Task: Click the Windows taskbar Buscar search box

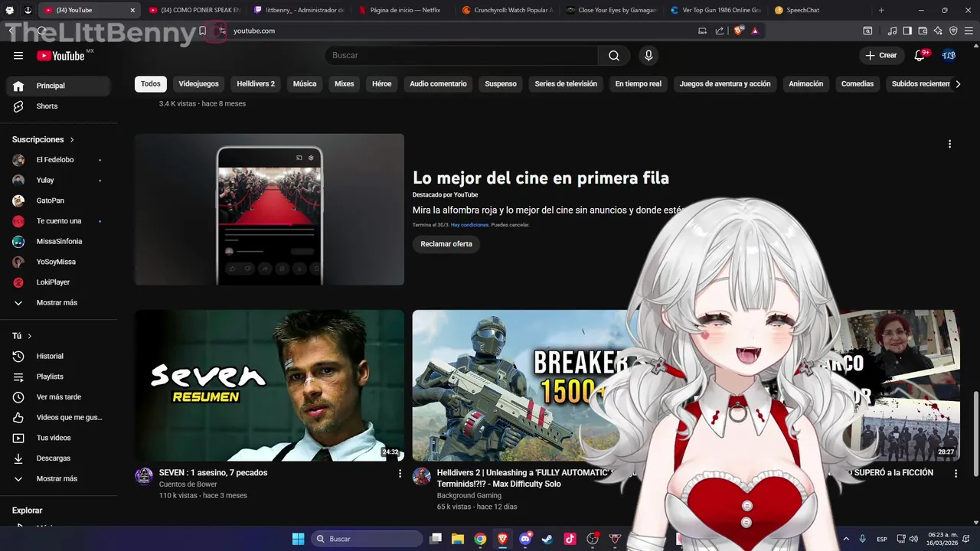Action: click(x=367, y=539)
